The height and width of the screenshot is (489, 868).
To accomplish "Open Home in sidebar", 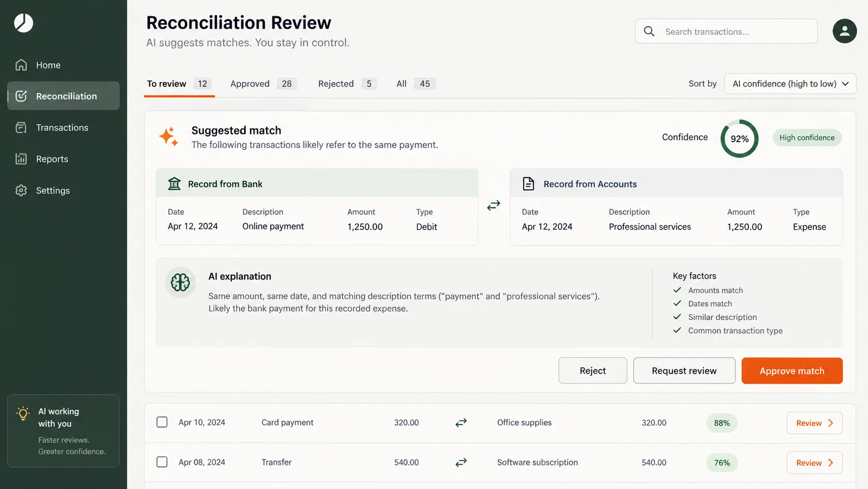I will point(63,65).
